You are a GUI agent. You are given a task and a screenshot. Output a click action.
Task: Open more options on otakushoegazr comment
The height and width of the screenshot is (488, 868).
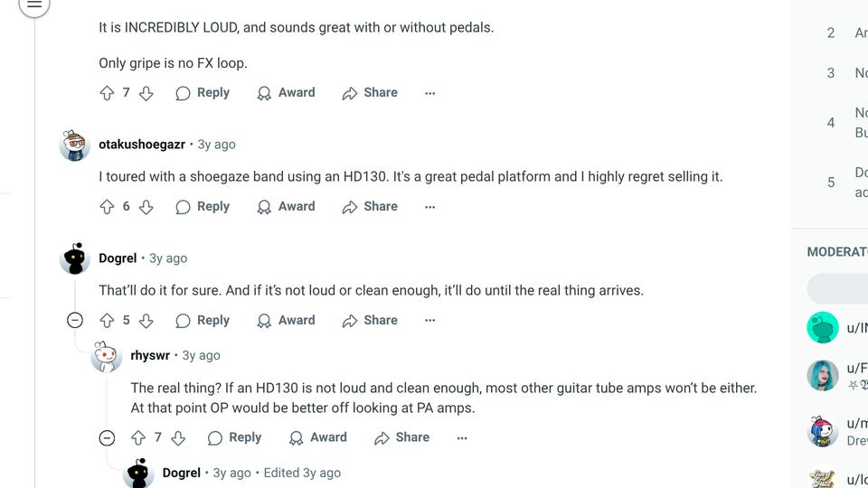429,207
